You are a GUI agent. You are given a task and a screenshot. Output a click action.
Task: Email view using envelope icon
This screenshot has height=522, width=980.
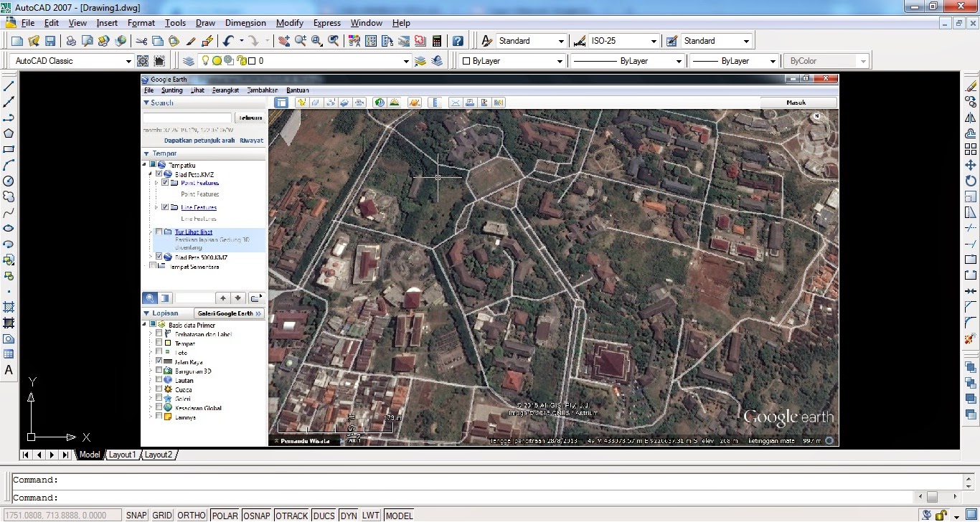click(x=455, y=103)
